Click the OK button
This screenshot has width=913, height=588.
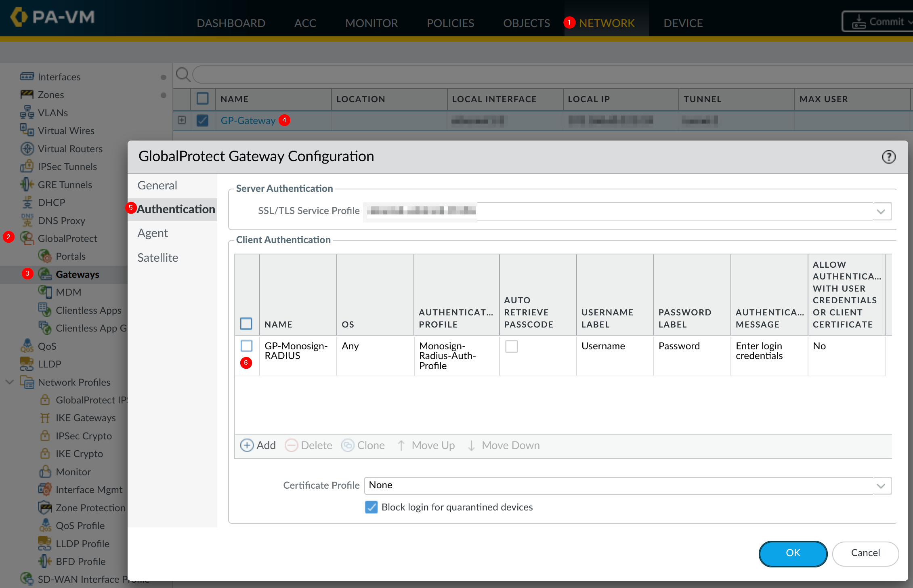[793, 553]
